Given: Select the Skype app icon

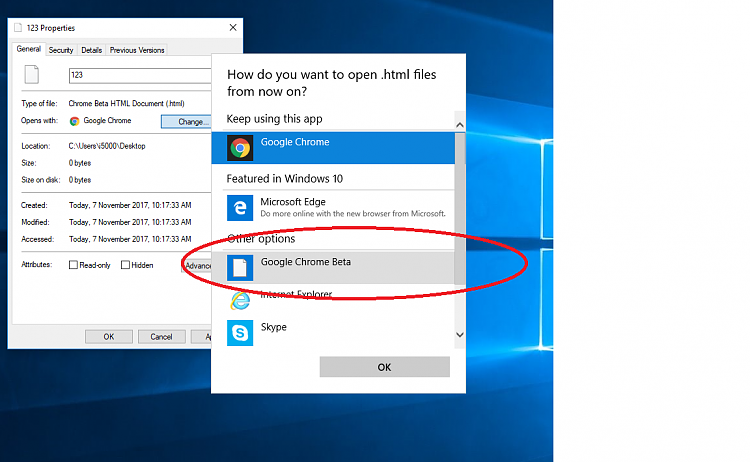Looking at the screenshot, I should pyautogui.click(x=240, y=332).
